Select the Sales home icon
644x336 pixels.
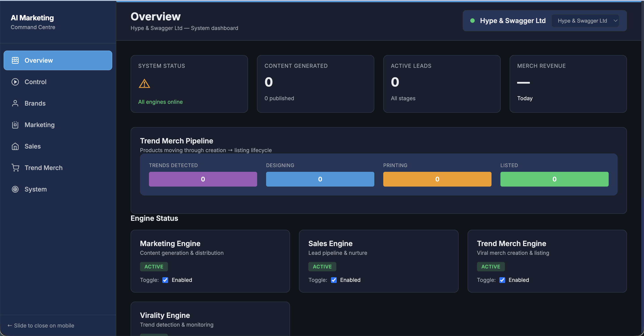pyautogui.click(x=15, y=146)
